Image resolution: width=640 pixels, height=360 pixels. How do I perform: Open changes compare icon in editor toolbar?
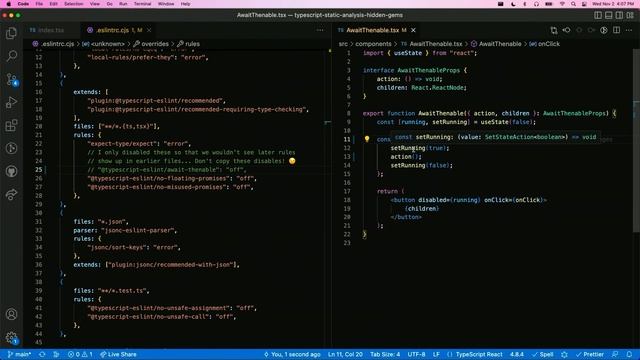554,30
